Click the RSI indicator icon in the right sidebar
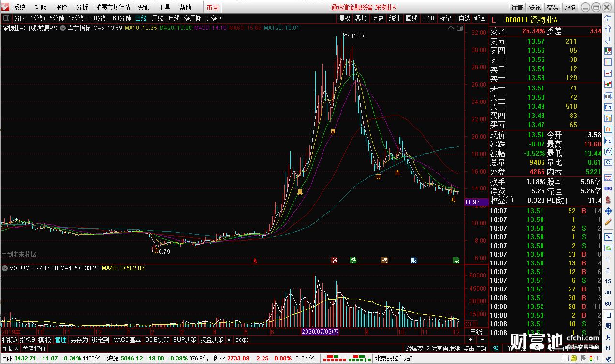 608,189
